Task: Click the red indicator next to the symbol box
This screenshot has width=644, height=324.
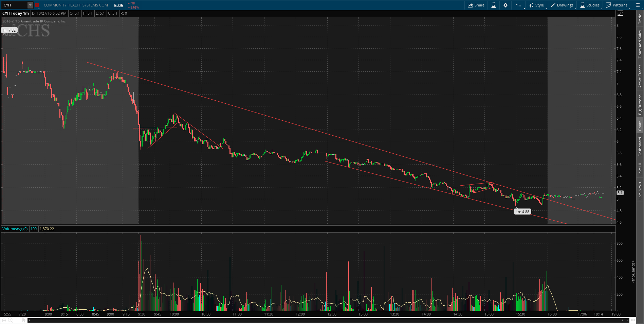Action: (x=37, y=5)
